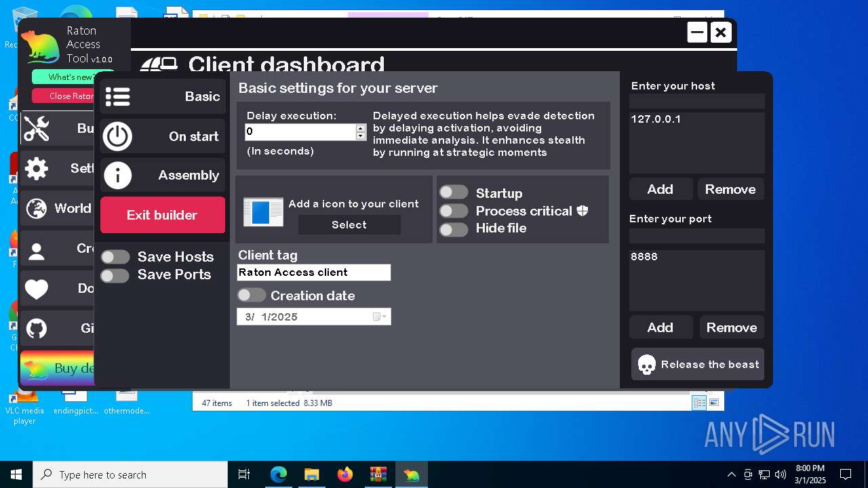
Task: Open WinRAR from taskbar
Action: [x=378, y=474]
